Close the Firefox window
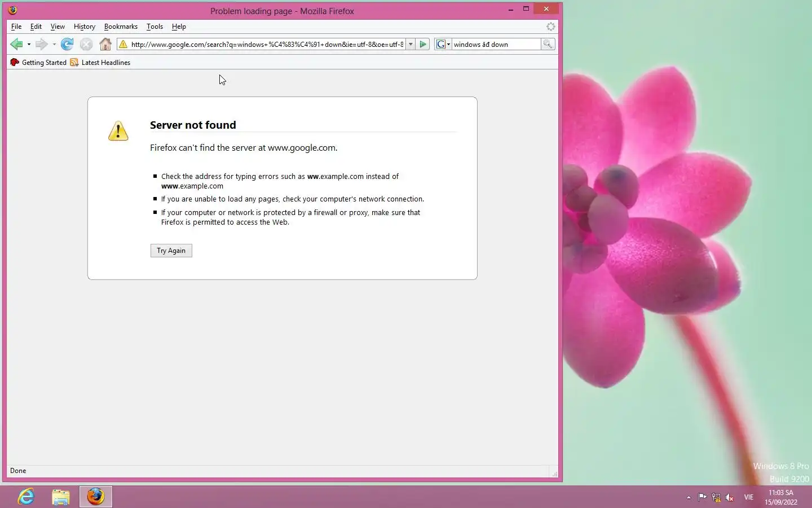 pos(546,9)
